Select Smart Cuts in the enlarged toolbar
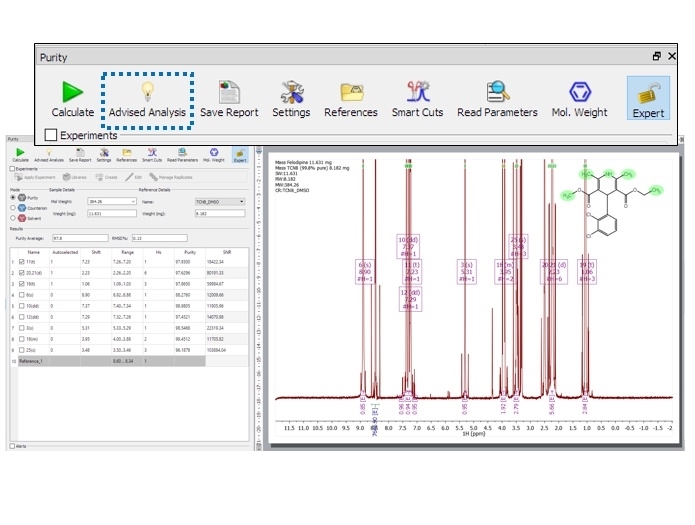695x525 pixels. pyautogui.click(x=417, y=99)
